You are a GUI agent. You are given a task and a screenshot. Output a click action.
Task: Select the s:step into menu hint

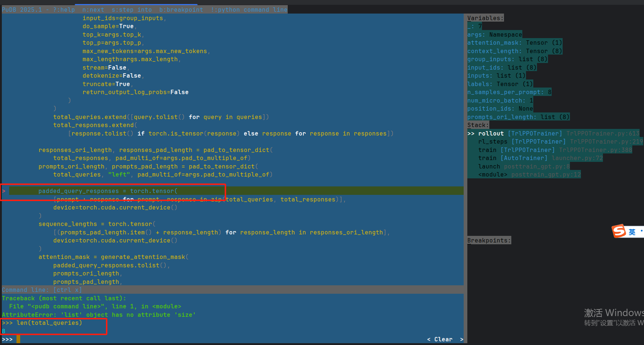pos(132,10)
